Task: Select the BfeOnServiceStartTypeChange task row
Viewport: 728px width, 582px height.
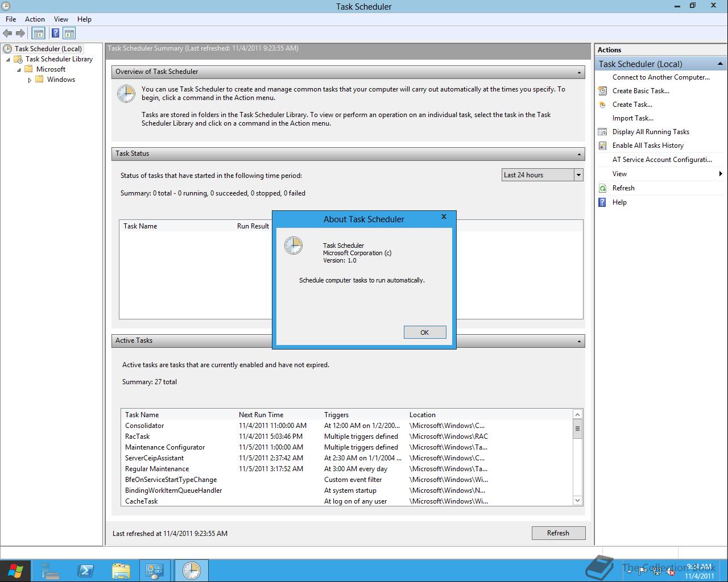Action: click(347, 480)
